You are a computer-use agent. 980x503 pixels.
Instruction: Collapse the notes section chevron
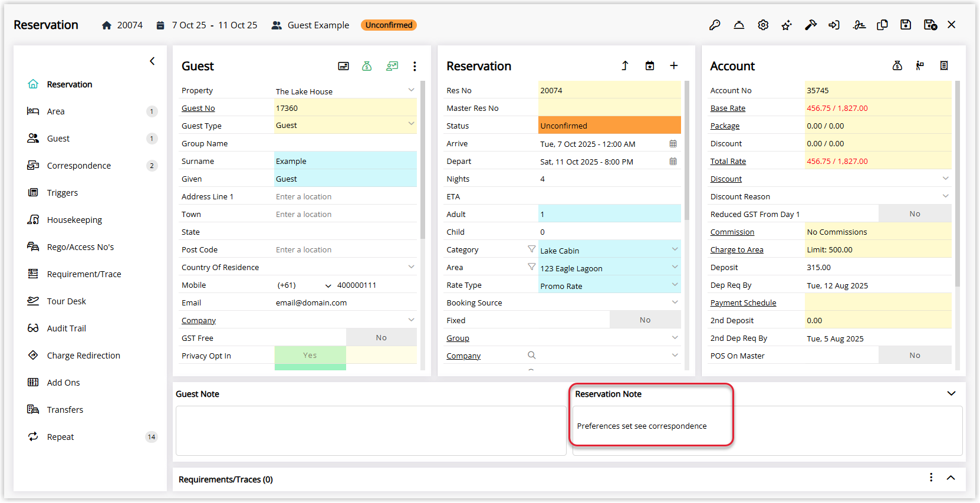[951, 393]
